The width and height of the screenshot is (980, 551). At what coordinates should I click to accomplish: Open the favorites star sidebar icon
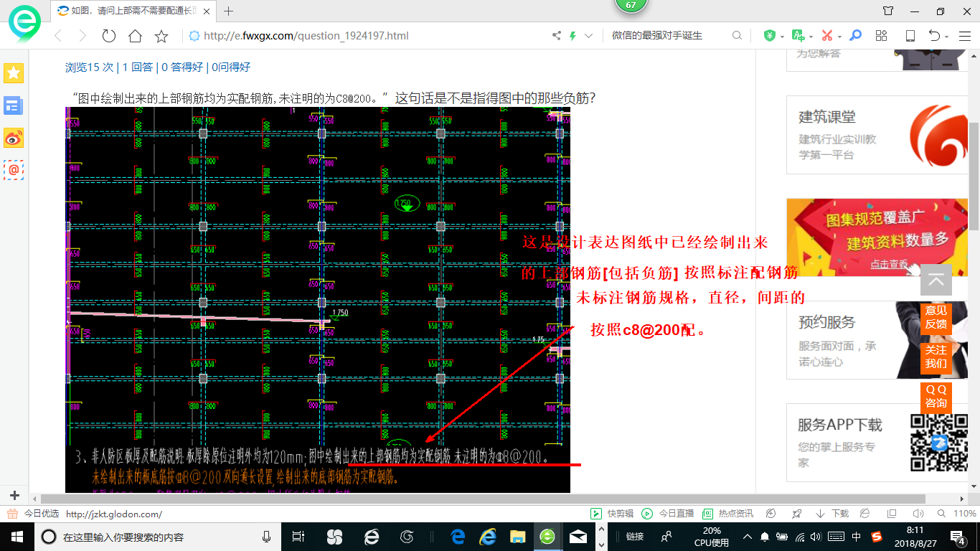[x=14, y=73]
